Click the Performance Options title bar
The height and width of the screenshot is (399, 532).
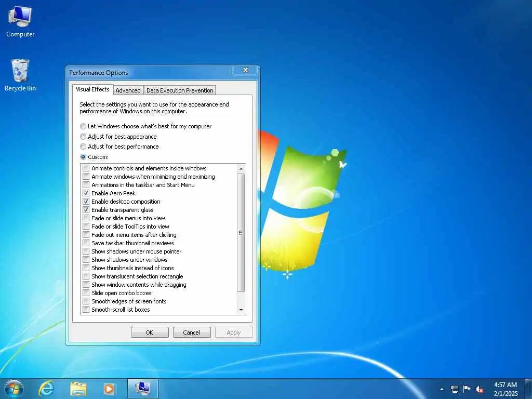(x=149, y=73)
